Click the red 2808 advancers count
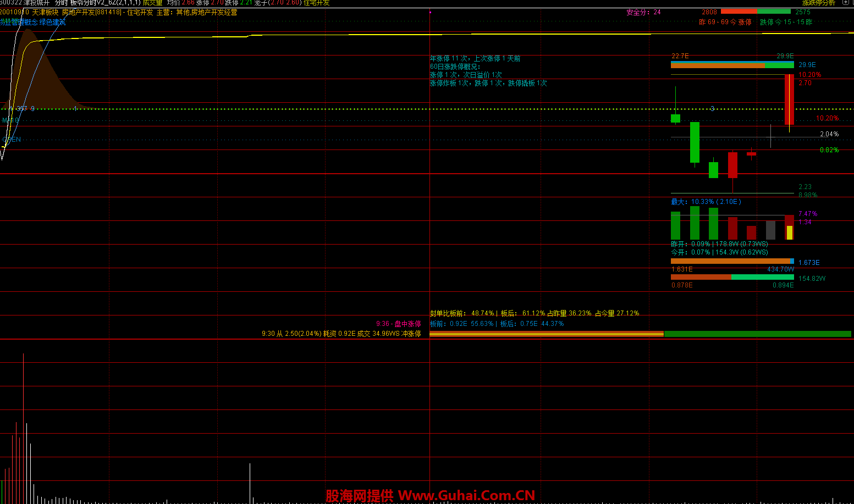 [709, 12]
